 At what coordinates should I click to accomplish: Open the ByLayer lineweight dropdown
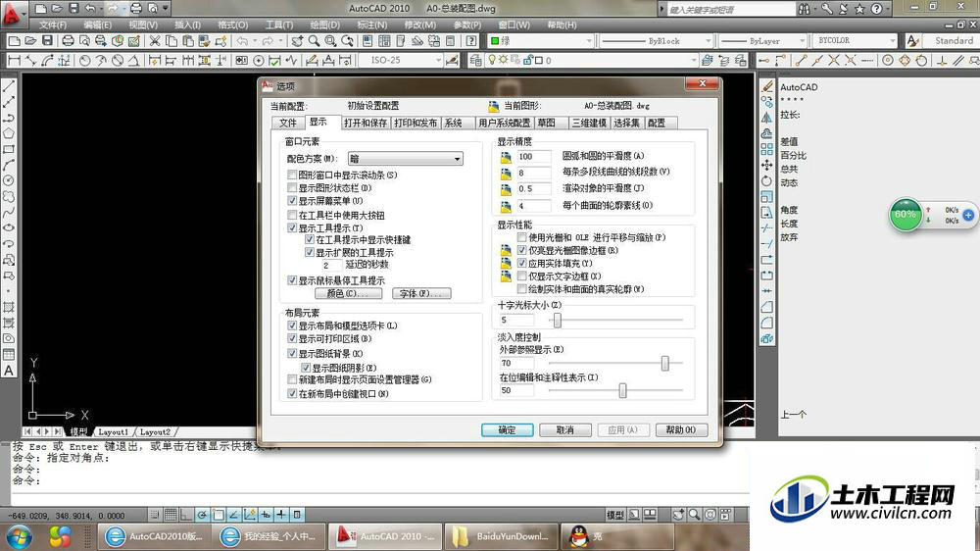pyautogui.click(x=762, y=40)
